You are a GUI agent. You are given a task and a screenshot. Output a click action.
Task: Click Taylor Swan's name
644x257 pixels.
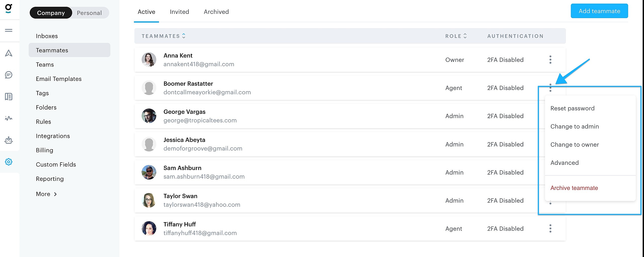pyautogui.click(x=180, y=196)
